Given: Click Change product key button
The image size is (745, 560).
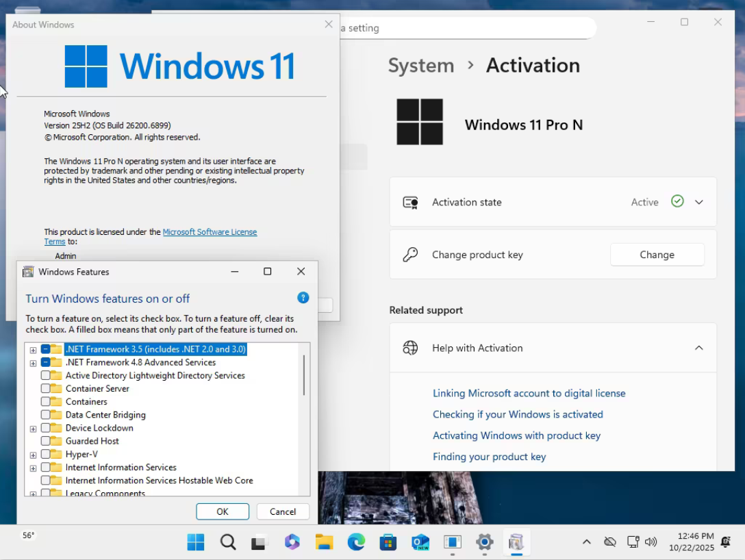Looking at the screenshot, I should point(657,255).
